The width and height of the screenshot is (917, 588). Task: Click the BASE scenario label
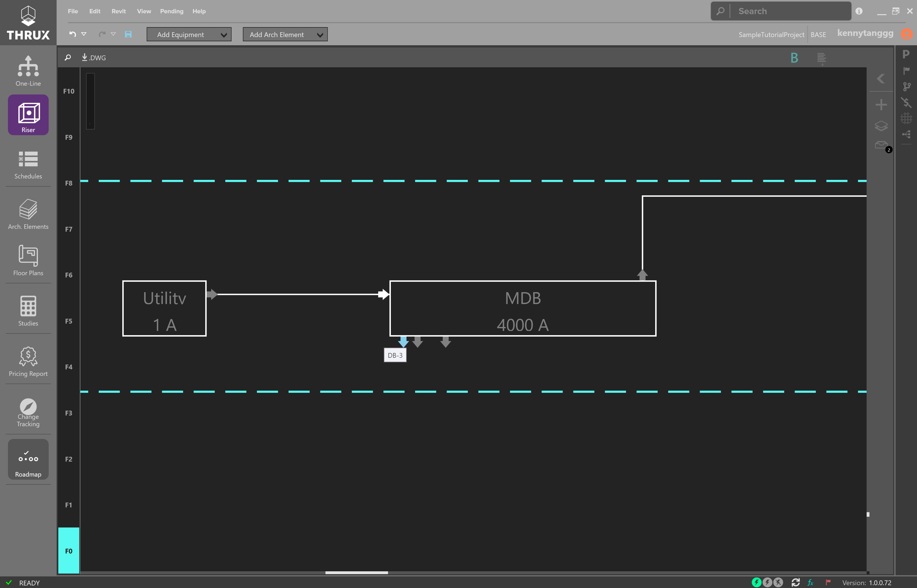818,35
